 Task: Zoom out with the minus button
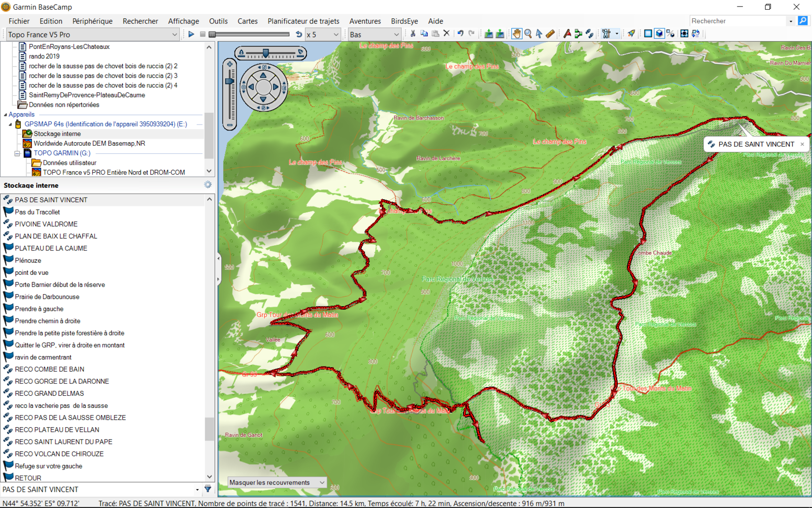point(229,124)
